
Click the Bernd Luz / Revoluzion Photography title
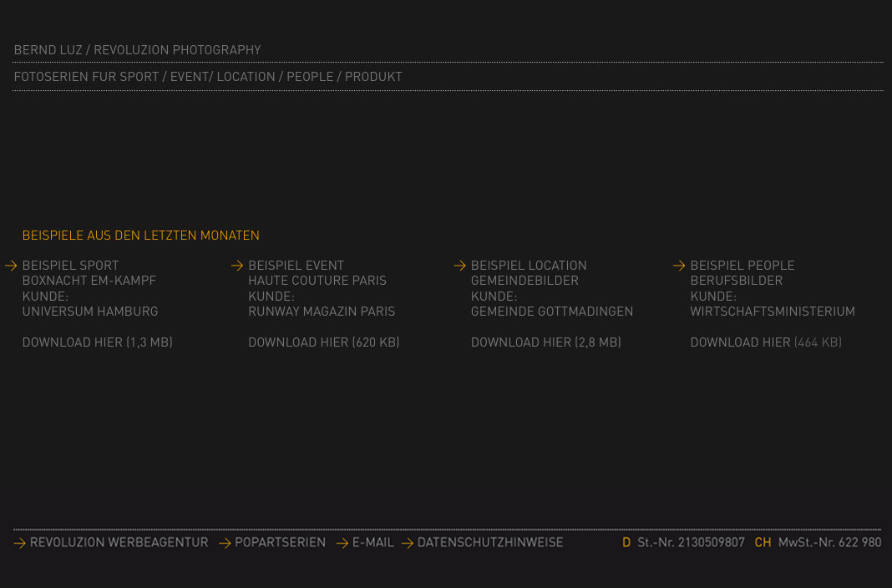pyautogui.click(x=137, y=50)
